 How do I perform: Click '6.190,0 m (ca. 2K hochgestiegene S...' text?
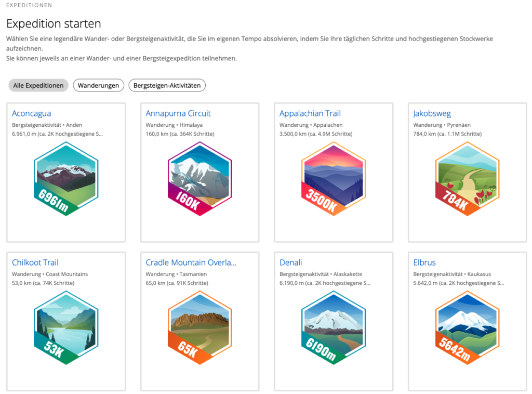tap(325, 283)
